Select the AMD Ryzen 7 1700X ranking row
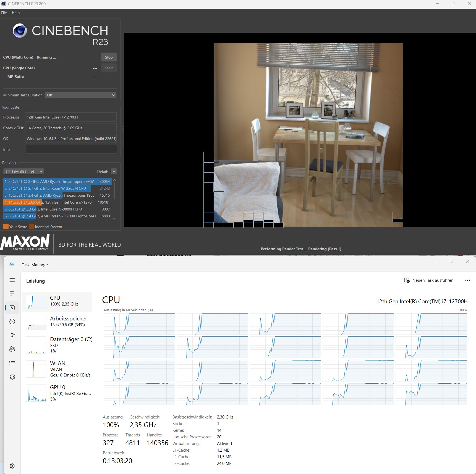Viewport: 476px width, 474px height. [x=57, y=216]
